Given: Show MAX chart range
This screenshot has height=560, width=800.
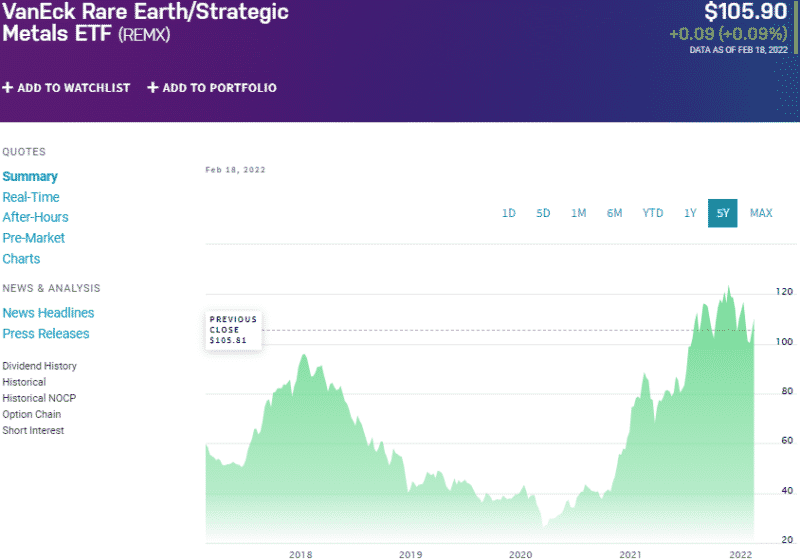Looking at the screenshot, I should (761, 213).
